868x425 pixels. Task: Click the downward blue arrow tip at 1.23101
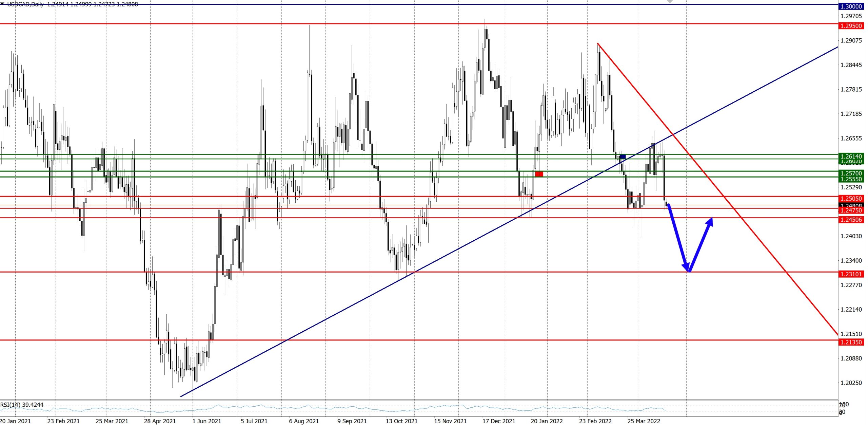688,271
